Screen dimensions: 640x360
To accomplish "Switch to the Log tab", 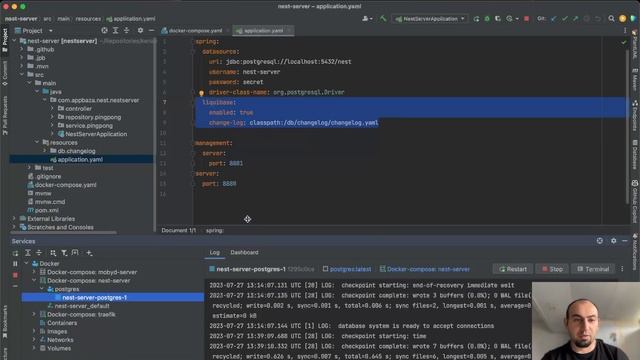I will point(215,253).
